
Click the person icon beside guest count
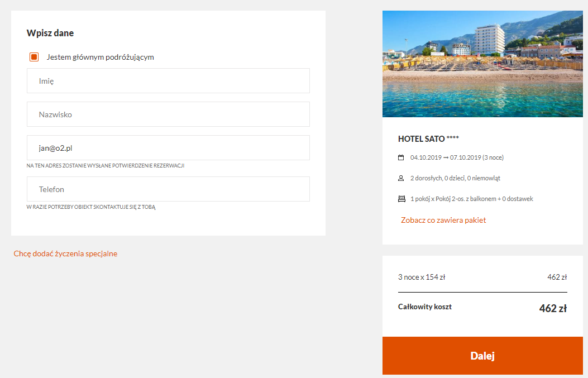click(x=401, y=178)
